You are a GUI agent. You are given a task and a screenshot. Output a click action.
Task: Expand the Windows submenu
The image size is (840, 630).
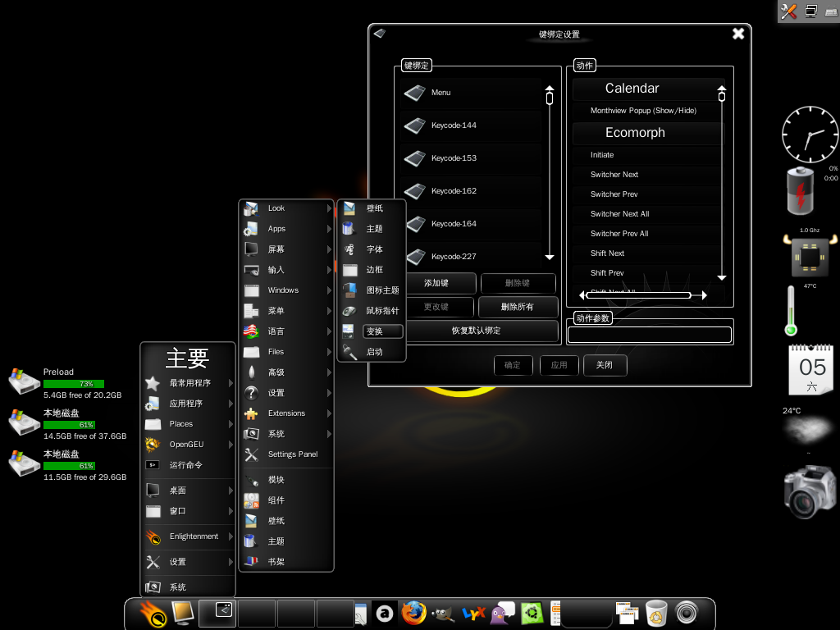(x=286, y=290)
